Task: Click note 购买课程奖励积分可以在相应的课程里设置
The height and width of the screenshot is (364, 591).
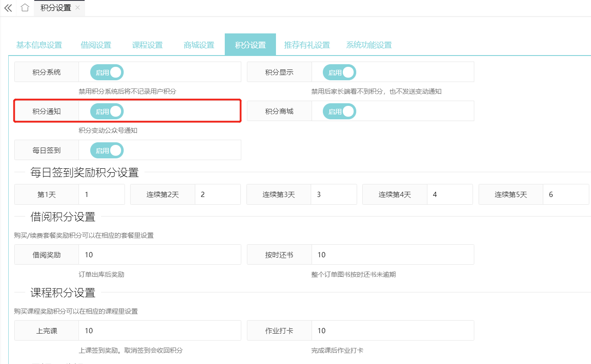Action: click(x=76, y=312)
